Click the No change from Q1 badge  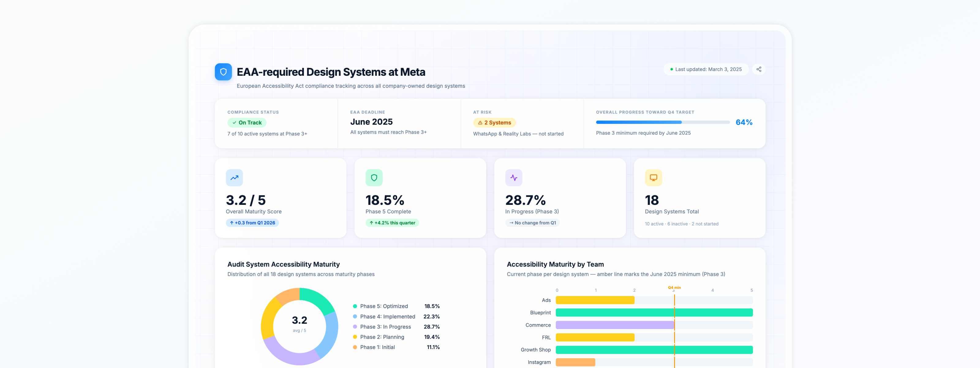coord(532,223)
